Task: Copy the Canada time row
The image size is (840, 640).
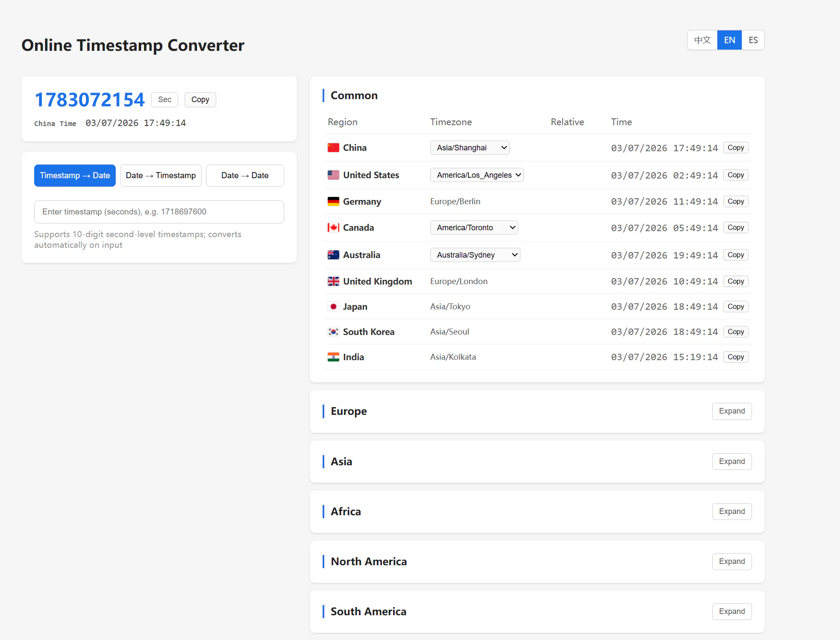Action: pyautogui.click(x=736, y=228)
